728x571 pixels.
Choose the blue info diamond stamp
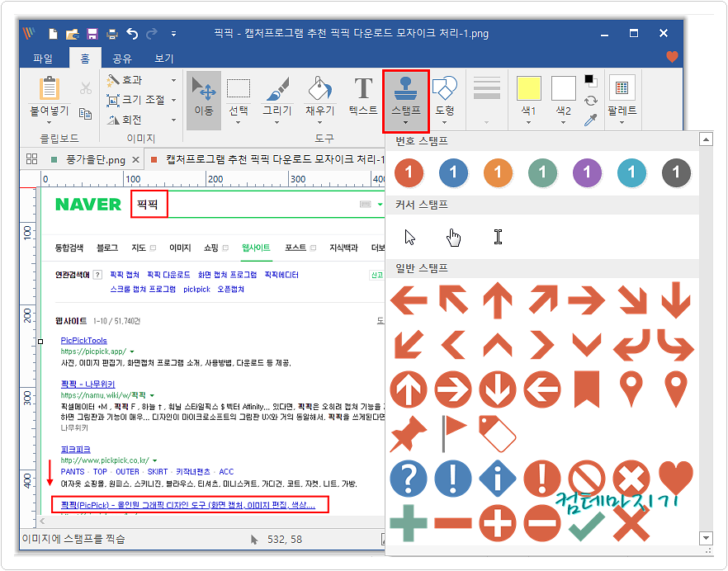click(x=498, y=478)
